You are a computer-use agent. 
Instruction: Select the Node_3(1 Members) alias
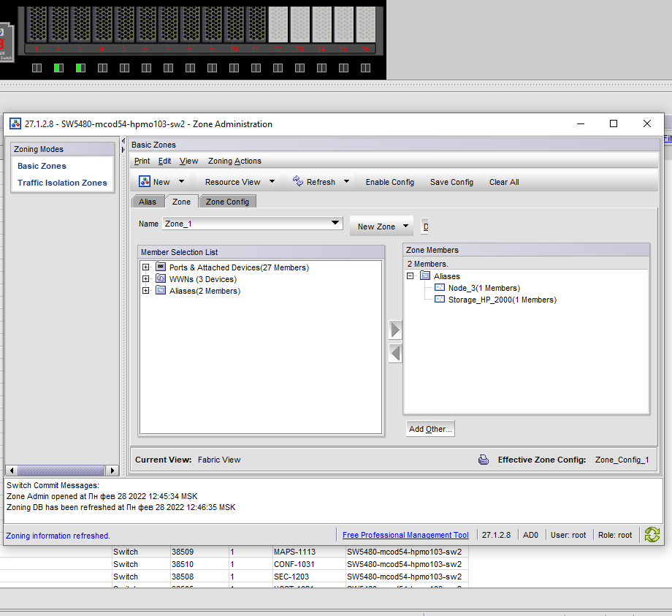484,288
